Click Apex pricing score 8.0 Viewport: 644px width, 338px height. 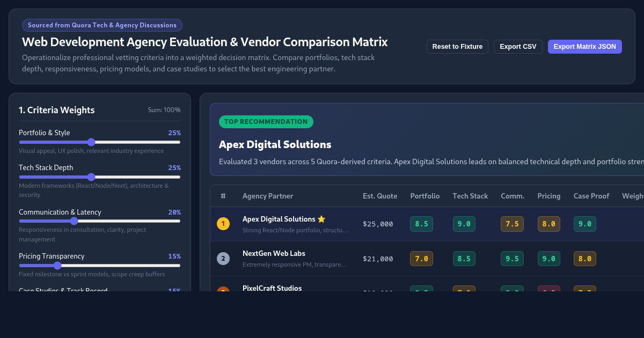549,224
